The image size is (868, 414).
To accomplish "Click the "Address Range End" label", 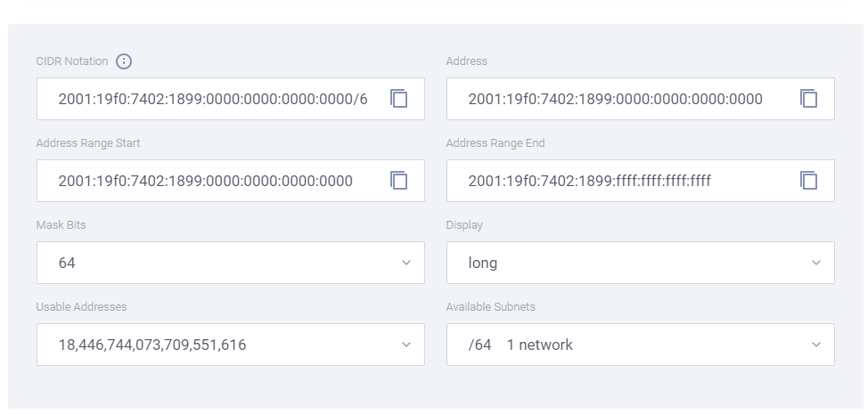I will click(x=495, y=143).
